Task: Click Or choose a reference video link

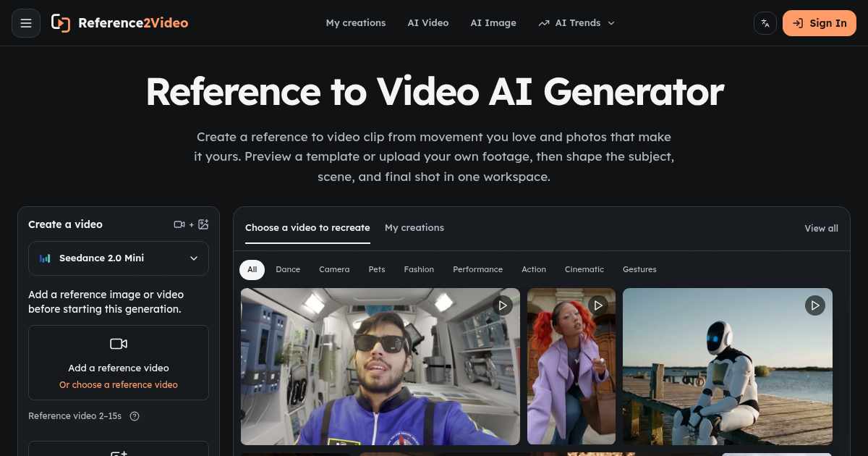Action: click(119, 385)
